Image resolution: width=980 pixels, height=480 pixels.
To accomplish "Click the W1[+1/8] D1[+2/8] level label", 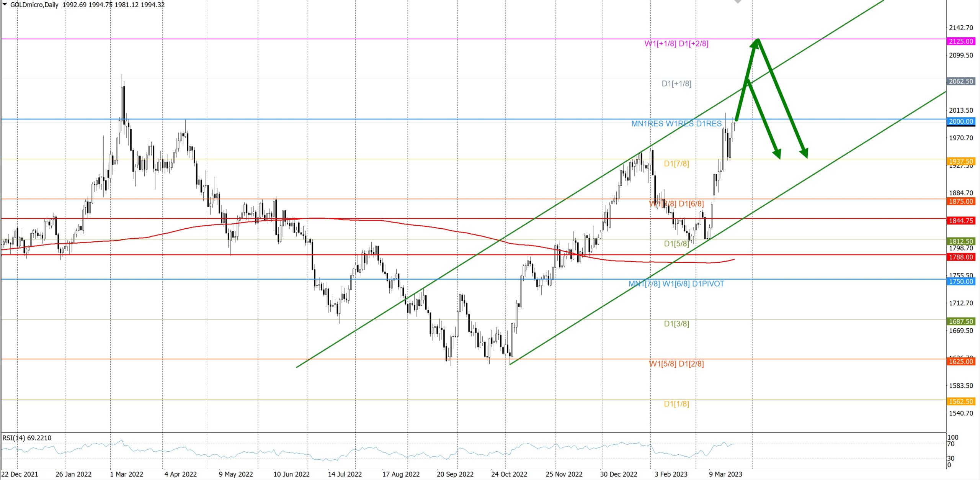I will pos(676,44).
